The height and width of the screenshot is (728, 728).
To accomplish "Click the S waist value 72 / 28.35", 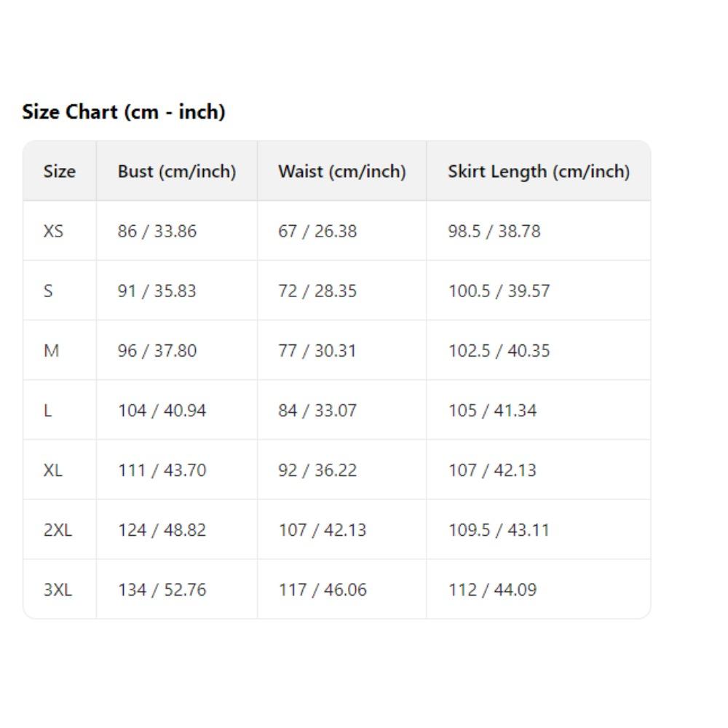I will click(317, 291).
